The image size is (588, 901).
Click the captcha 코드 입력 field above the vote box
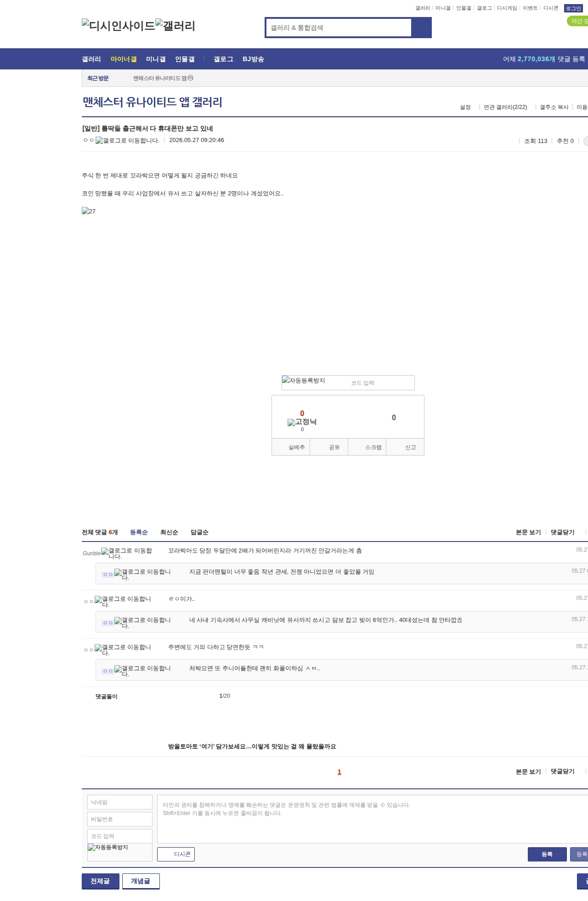(381, 383)
